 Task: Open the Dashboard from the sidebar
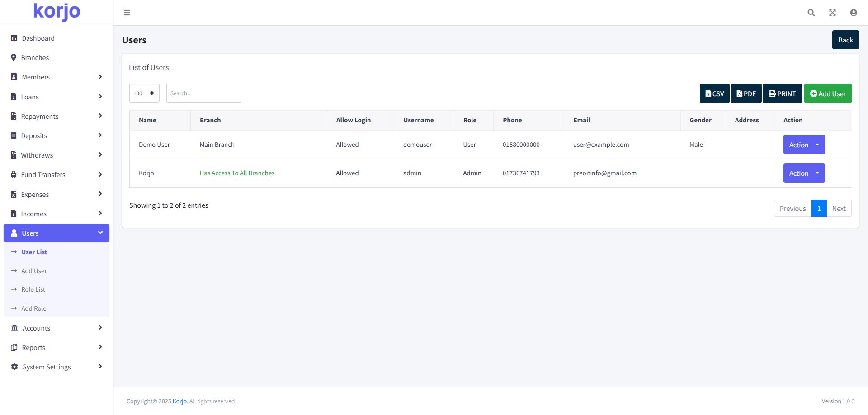[38, 38]
